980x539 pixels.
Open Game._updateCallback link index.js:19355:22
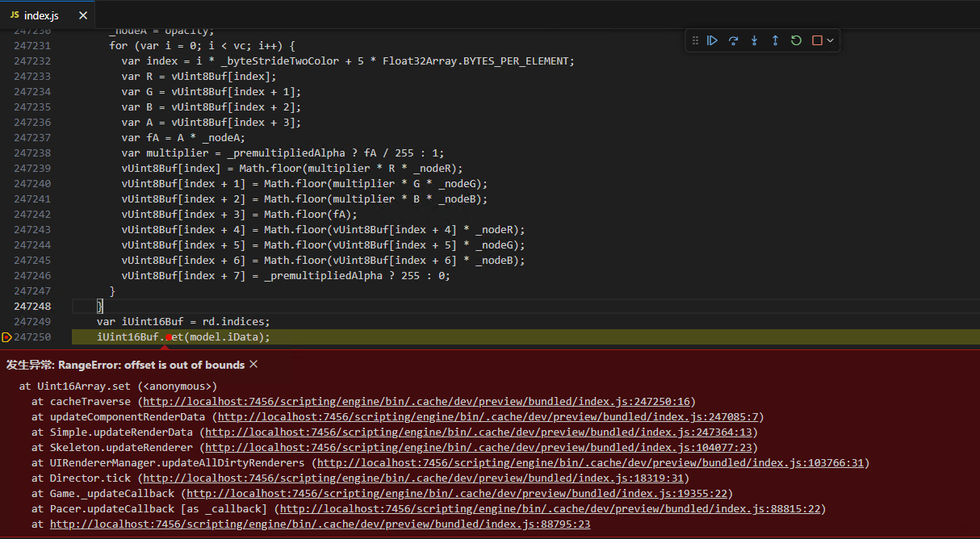pyautogui.click(x=457, y=493)
